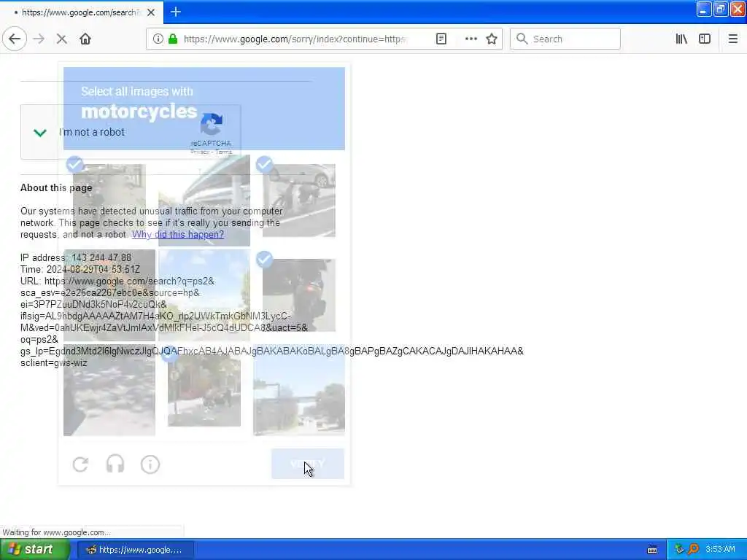Open the 'Why did this happen?' link
Image resolution: width=747 pixels, height=560 pixels.
point(178,234)
